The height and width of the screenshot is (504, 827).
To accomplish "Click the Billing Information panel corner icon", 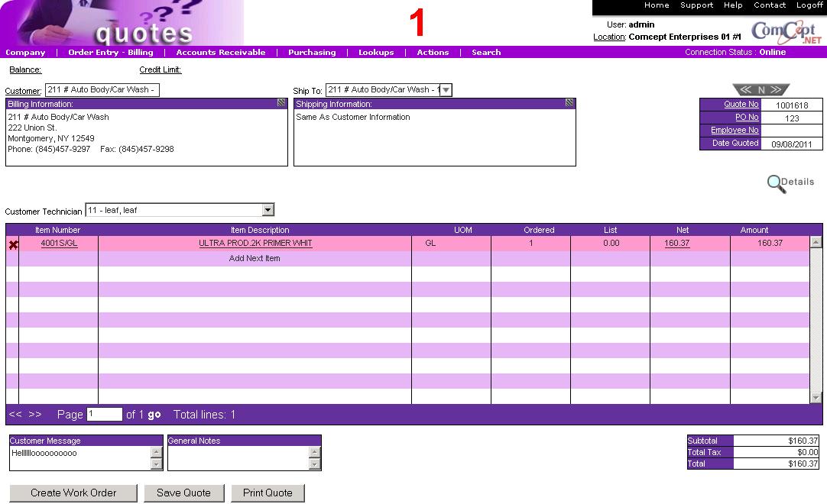I will pyautogui.click(x=281, y=103).
